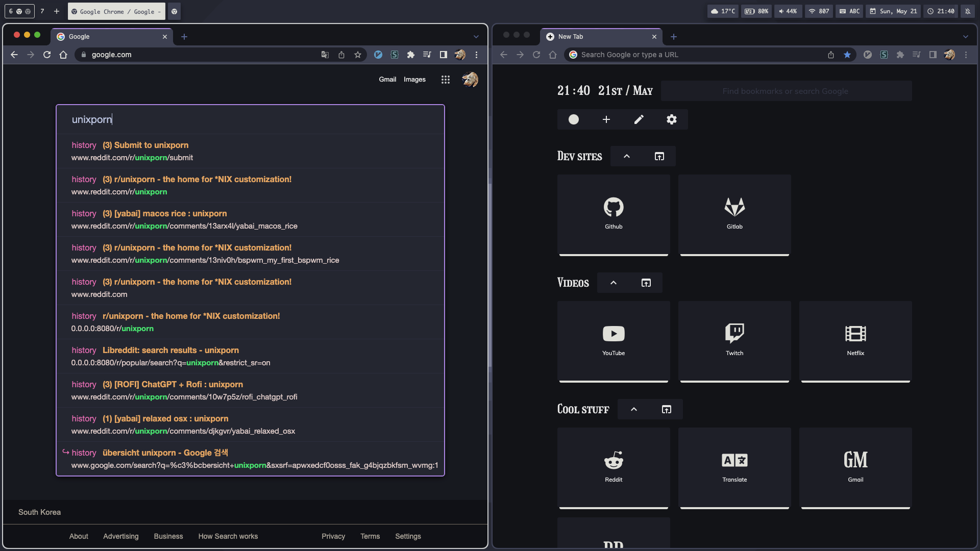Open the Twitch bookmark tile

tap(734, 340)
